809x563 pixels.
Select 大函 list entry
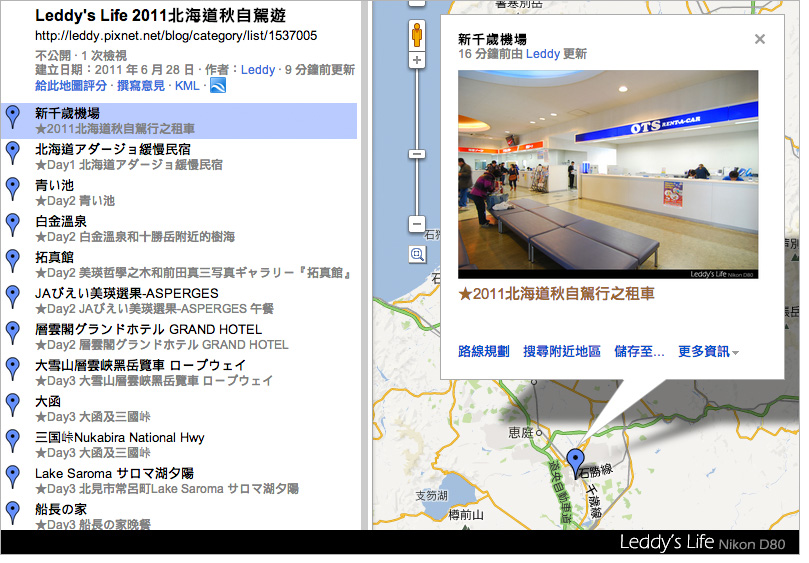tap(180, 411)
